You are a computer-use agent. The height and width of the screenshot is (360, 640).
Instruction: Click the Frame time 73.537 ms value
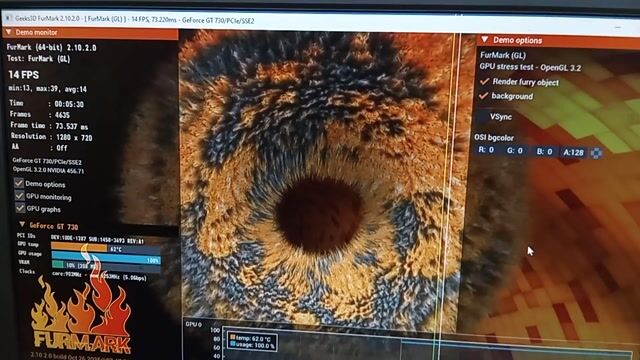71,126
